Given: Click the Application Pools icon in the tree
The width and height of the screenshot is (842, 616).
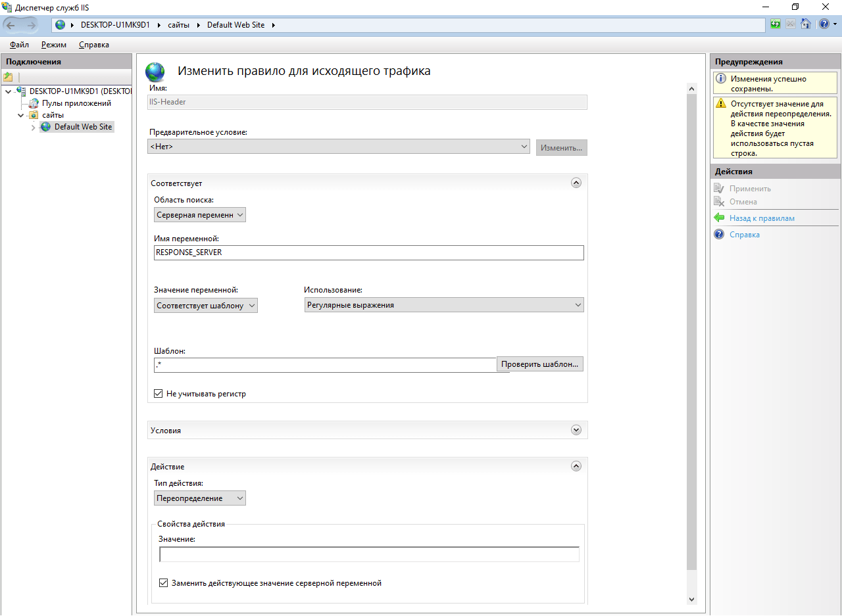Looking at the screenshot, I should tap(34, 103).
